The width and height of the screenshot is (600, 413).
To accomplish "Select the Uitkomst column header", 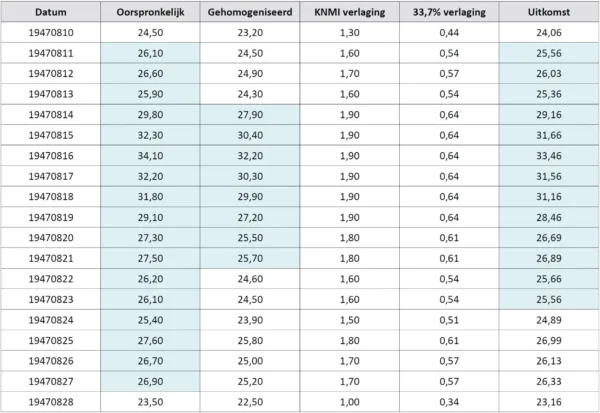I will [x=548, y=13].
